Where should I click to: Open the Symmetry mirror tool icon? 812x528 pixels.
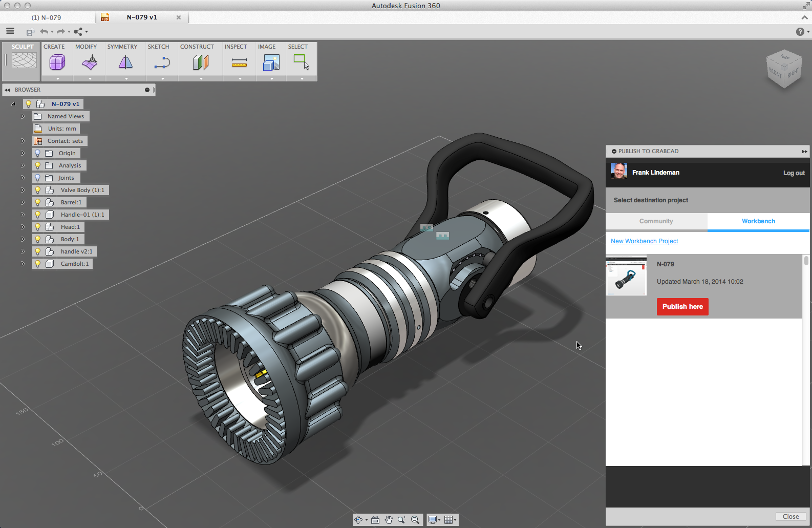125,62
